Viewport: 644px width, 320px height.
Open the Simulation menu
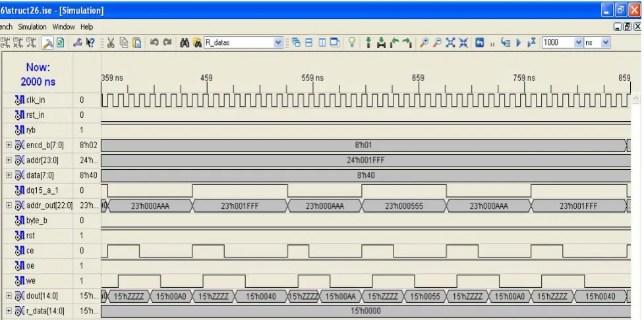(32, 26)
